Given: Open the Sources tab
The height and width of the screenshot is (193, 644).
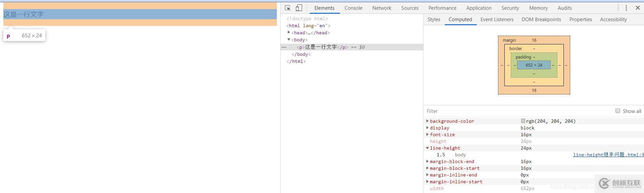Looking at the screenshot, I should coord(410,8).
